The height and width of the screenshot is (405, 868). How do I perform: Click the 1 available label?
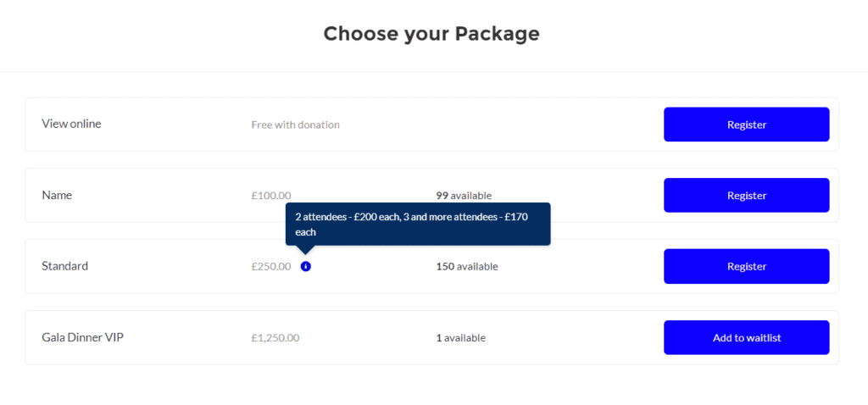click(x=460, y=338)
